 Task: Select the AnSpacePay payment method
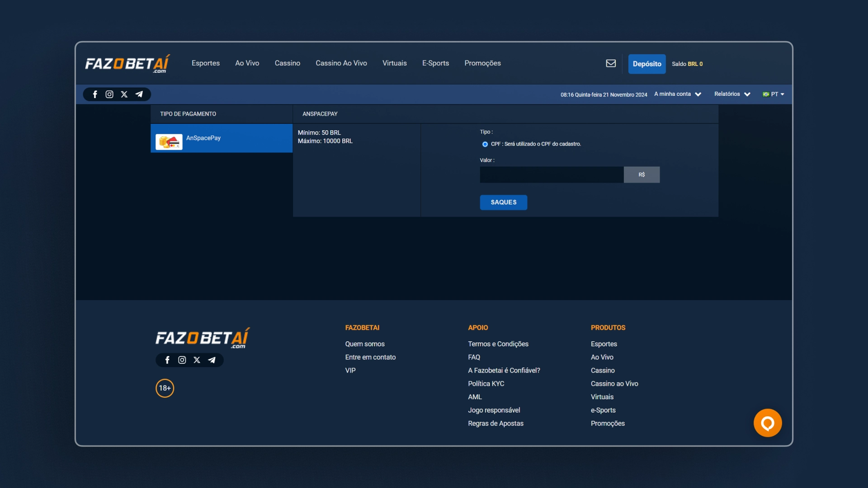222,138
